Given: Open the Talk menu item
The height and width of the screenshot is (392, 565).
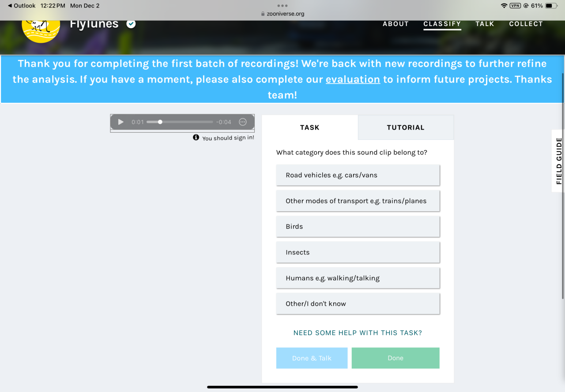Looking at the screenshot, I should [485, 24].
